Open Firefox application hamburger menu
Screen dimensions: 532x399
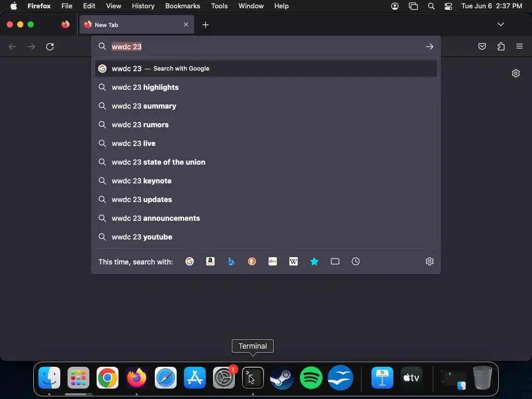click(520, 46)
